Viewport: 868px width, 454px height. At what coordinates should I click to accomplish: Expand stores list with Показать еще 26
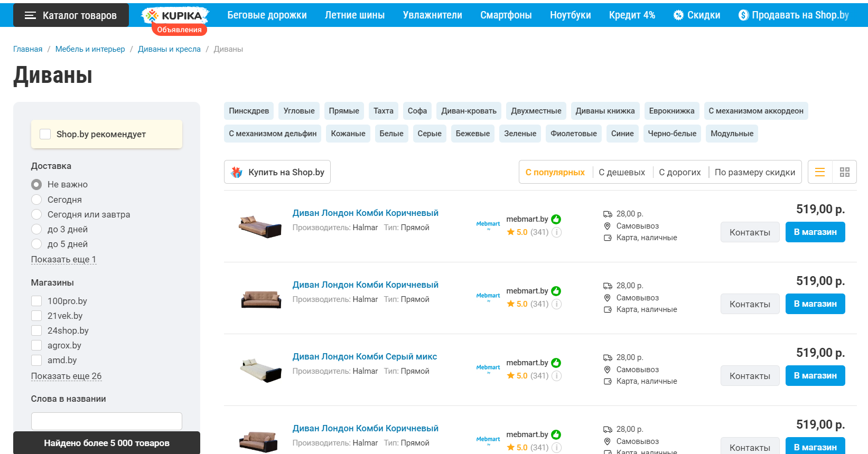coord(66,376)
